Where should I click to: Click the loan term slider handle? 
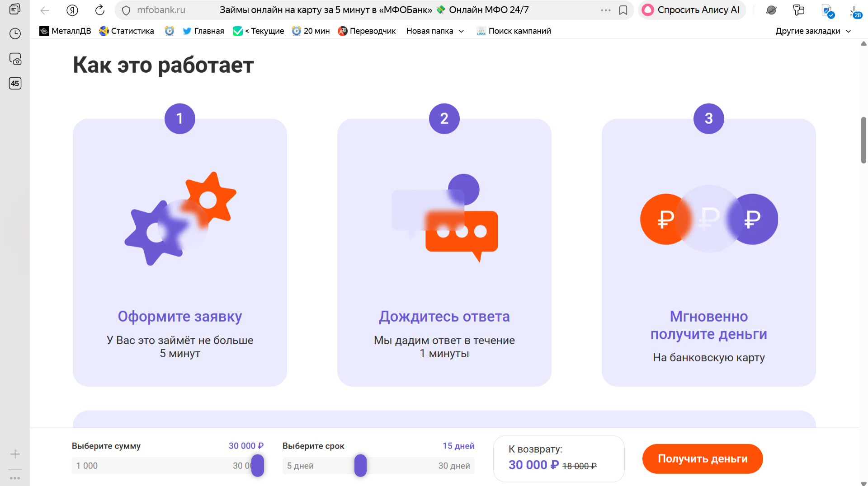(x=360, y=466)
